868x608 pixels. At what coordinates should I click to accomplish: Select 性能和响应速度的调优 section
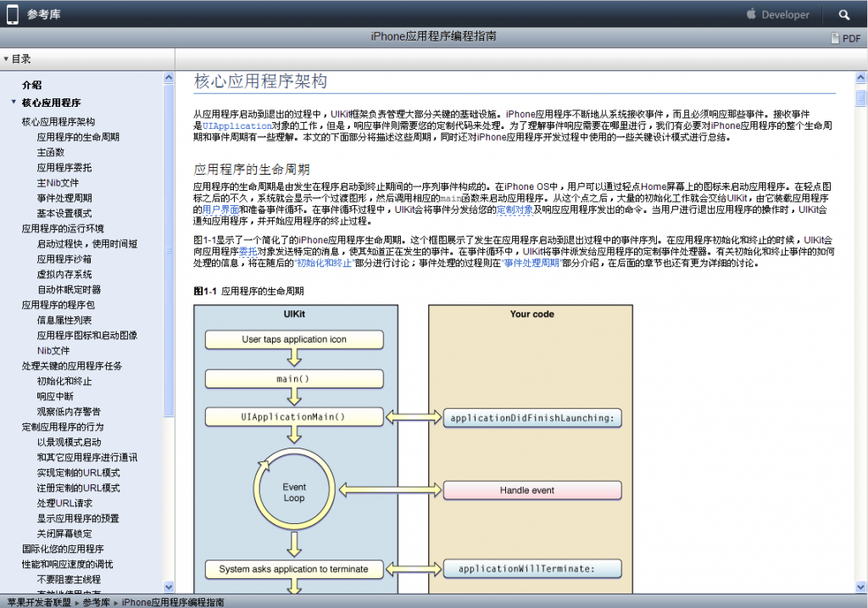[x=67, y=564]
